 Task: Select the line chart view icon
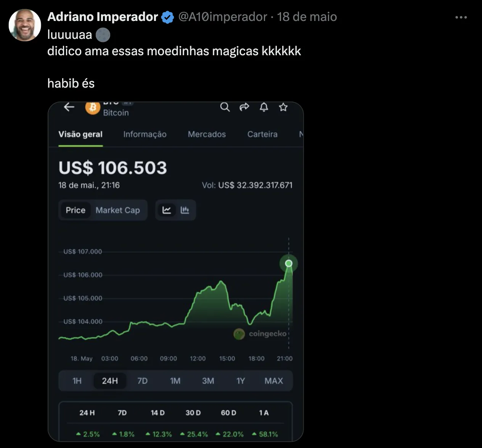(x=167, y=210)
